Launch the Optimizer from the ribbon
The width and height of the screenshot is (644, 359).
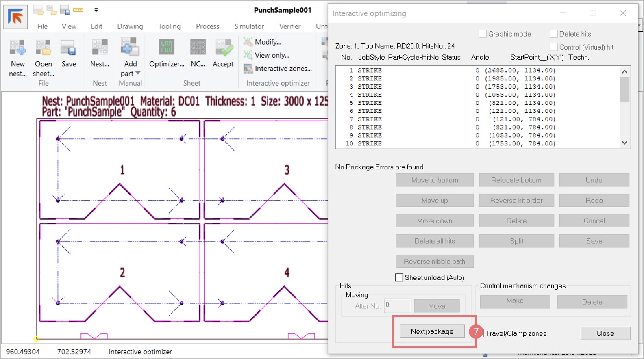tap(167, 48)
